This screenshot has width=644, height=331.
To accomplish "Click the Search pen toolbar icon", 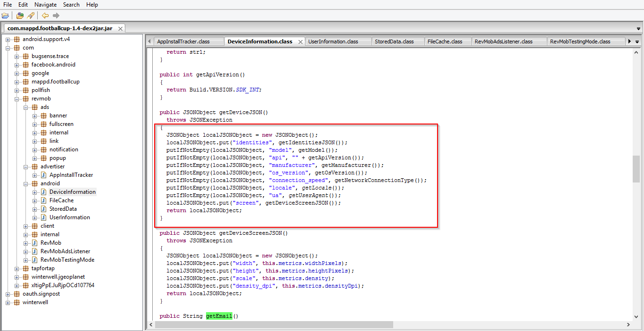I will point(31,16).
